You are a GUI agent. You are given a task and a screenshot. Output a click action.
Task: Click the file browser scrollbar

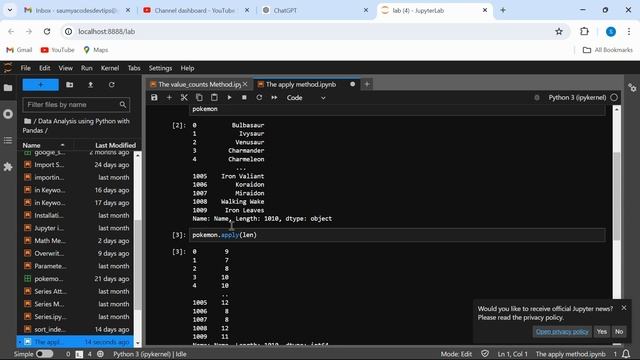point(138,265)
